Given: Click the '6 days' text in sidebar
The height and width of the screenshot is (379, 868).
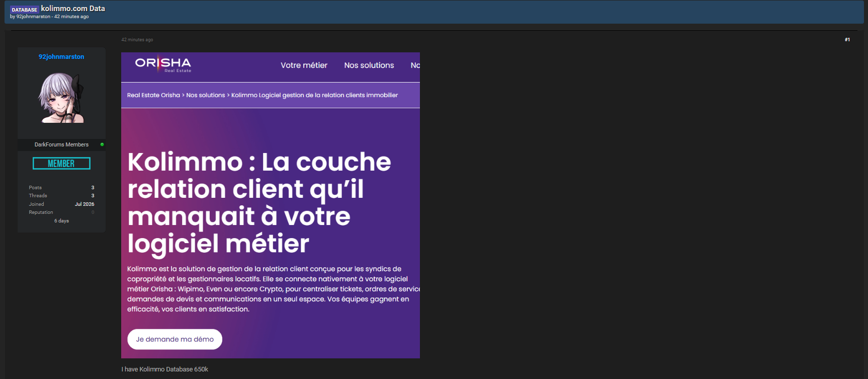Looking at the screenshot, I should coord(61,221).
